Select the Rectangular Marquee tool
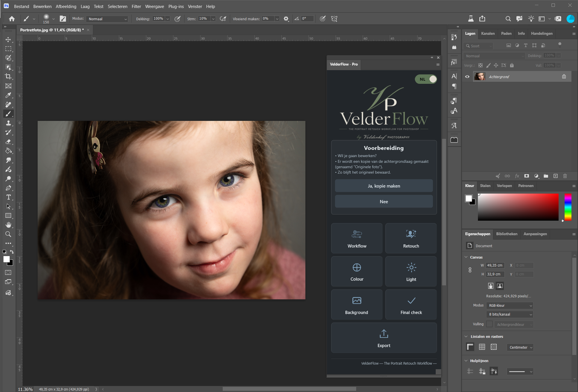The image size is (578, 392). tap(8, 49)
